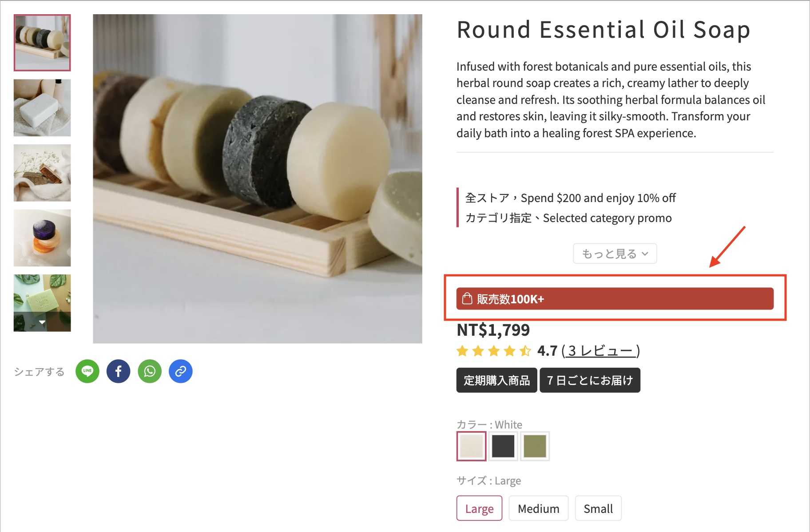Viewport: 810px width, 532px height.
Task: Select the Large size option
Action: [479, 508]
